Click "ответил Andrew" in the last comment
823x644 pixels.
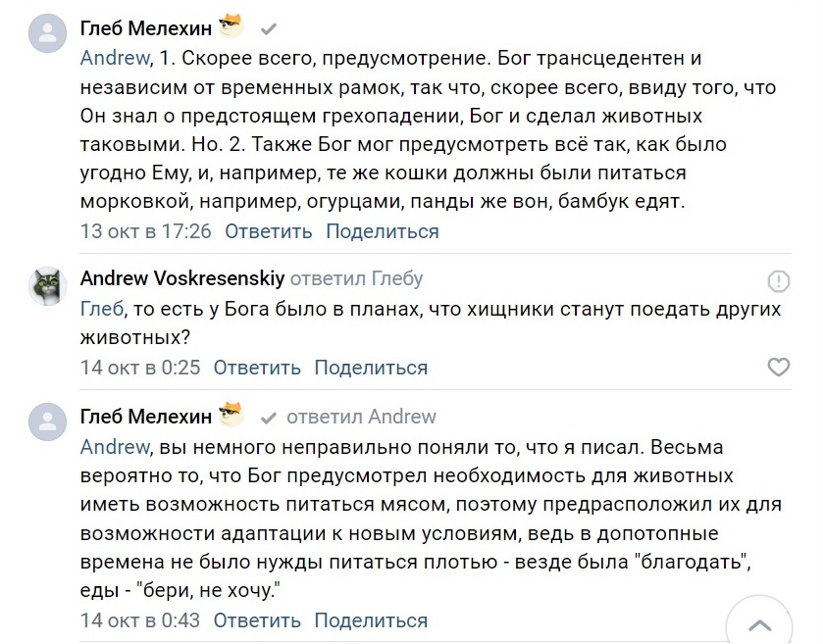pyautogui.click(x=361, y=417)
